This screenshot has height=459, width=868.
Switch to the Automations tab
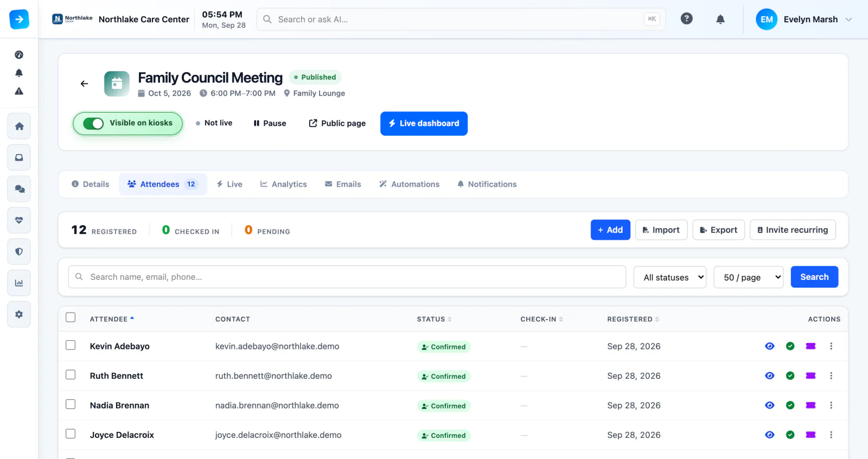(x=409, y=184)
